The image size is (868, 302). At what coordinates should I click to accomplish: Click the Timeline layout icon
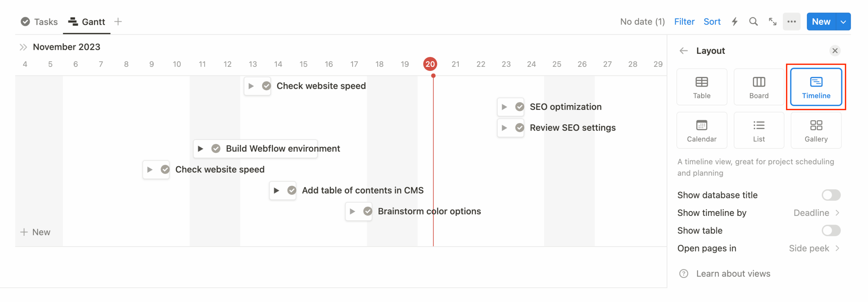point(816,87)
